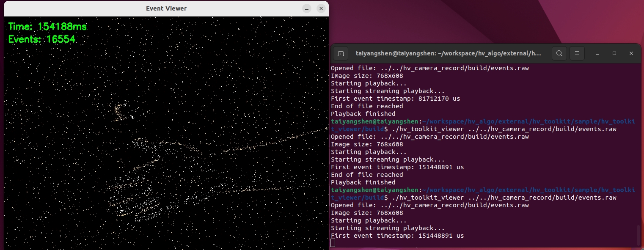Image resolution: width=644 pixels, height=250 pixels.
Task: Click last 'First event timestamp: 151448891 us' line
Action: (x=397, y=236)
